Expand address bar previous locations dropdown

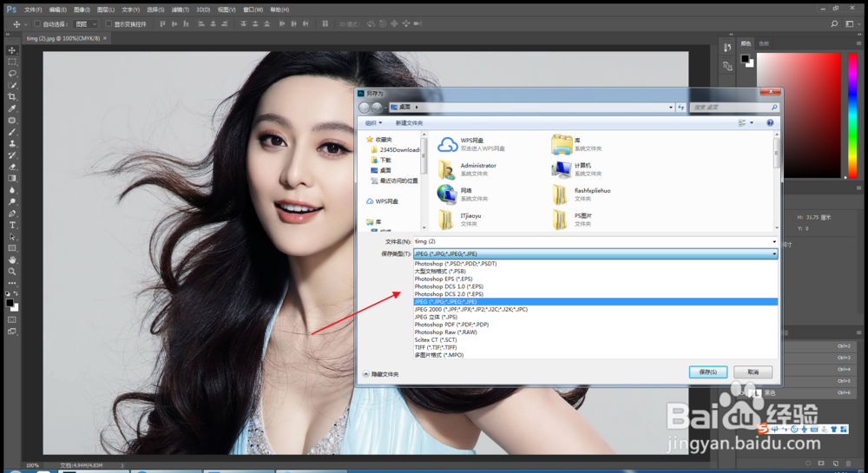click(x=670, y=108)
